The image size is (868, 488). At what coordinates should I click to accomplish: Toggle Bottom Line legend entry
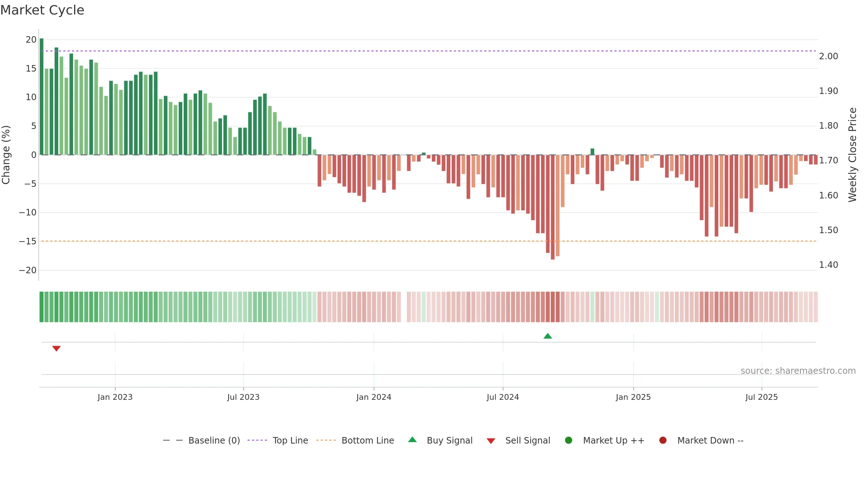(x=355, y=440)
